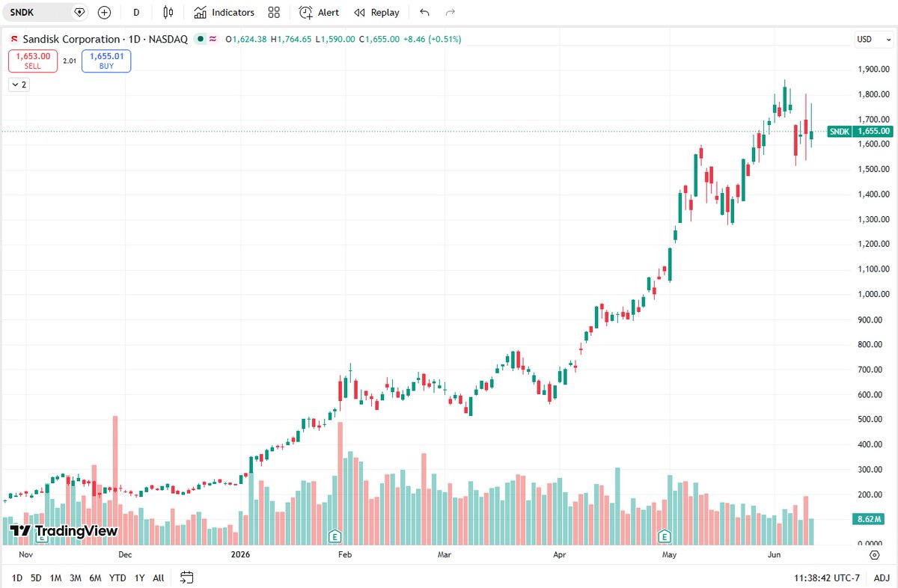Click the 1,900.00 price axis label
The image size is (898, 588).
873,70
